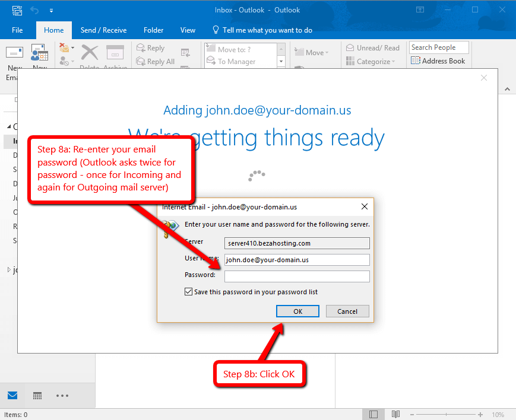Switch to the Home tab
Screen dimensions: 516x420
(53, 30)
